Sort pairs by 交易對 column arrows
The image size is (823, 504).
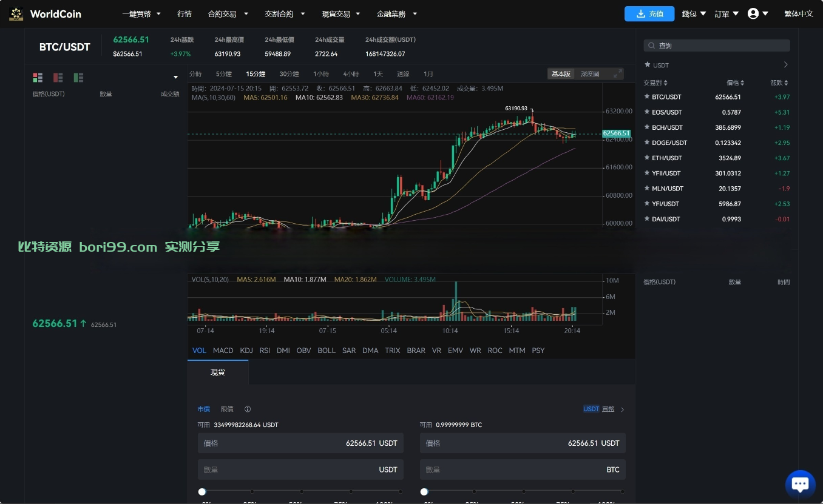coord(666,82)
